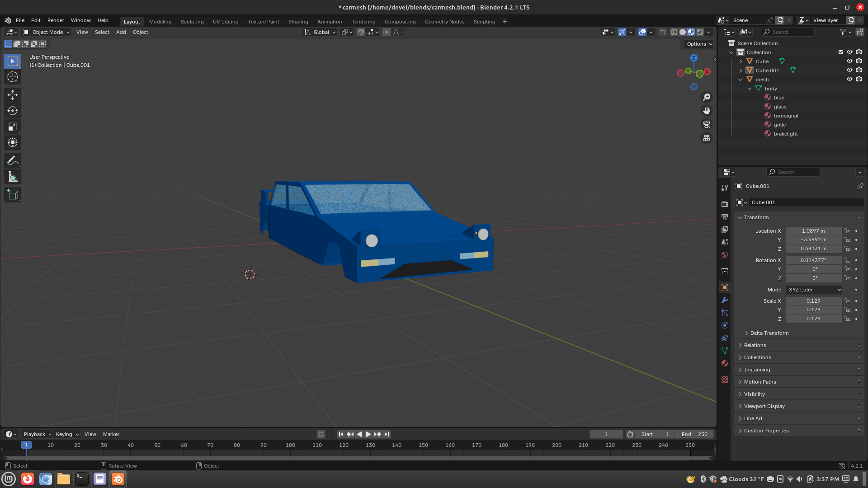Expand the Viewport Display panel

tap(764, 406)
